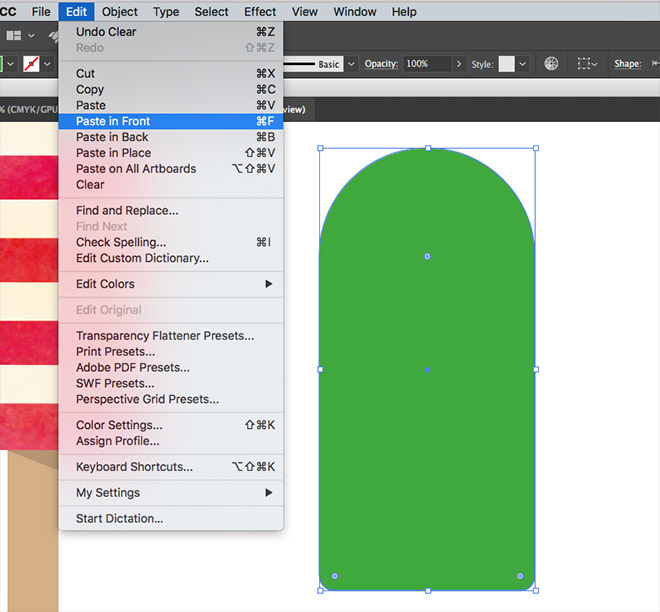Click the bottom-left corner radius widget

tap(335, 576)
